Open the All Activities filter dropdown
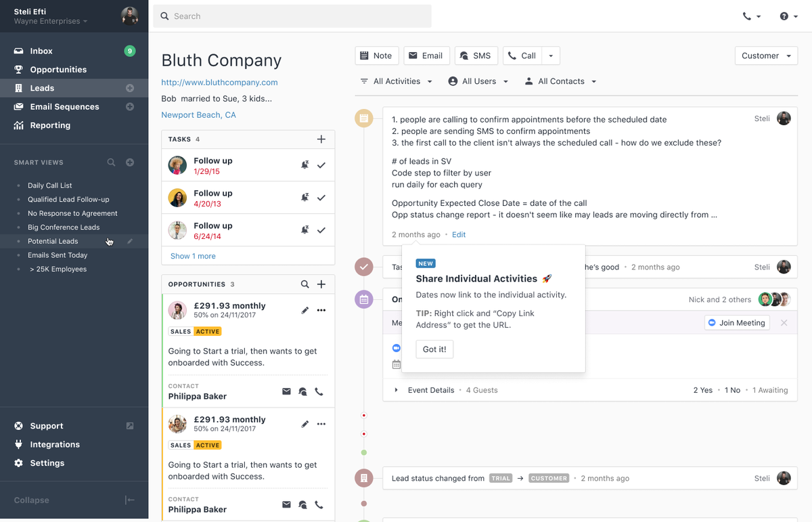This screenshot has height=522, width=812. coord(397,81)
